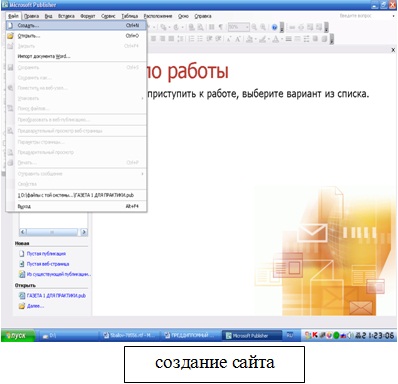Open connect text boxes toolbar options arrow
398x384 pixels.
(326, 28)
